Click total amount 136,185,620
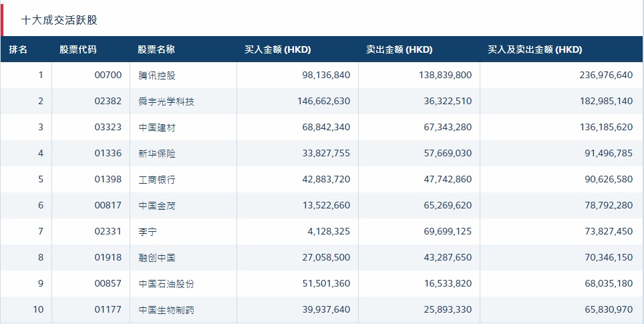 click(606, 128)
